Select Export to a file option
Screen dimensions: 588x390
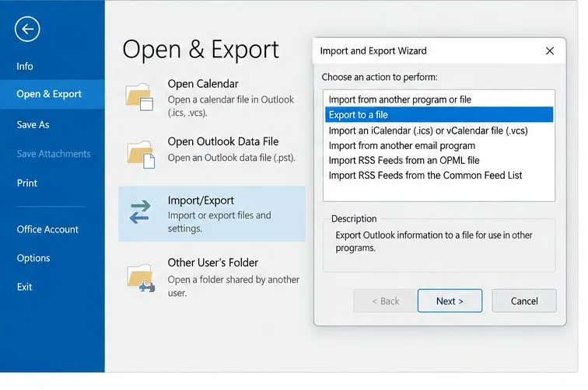point(439,115)
